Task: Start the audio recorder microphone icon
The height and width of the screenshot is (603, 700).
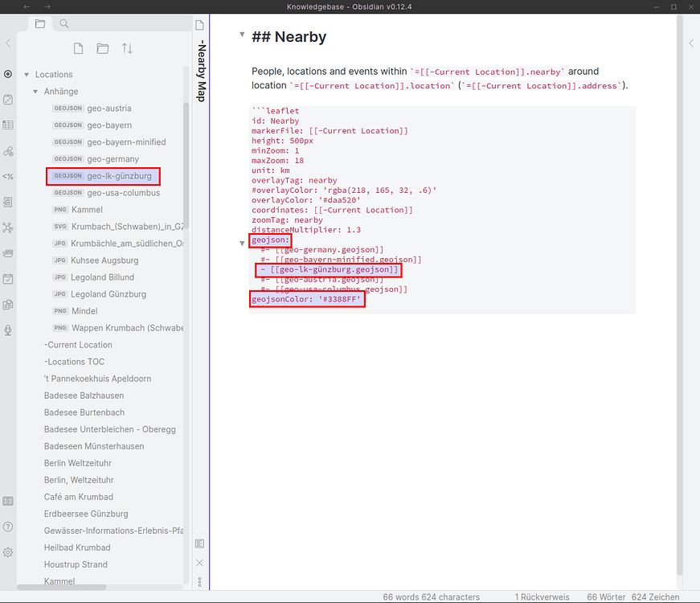Action: point(8,330)
